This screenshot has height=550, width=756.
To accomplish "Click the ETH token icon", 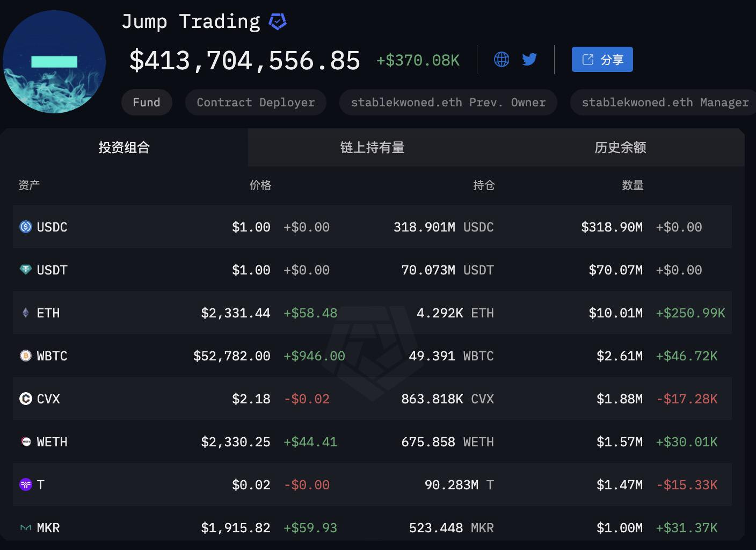I will click(x=26, y=313).
